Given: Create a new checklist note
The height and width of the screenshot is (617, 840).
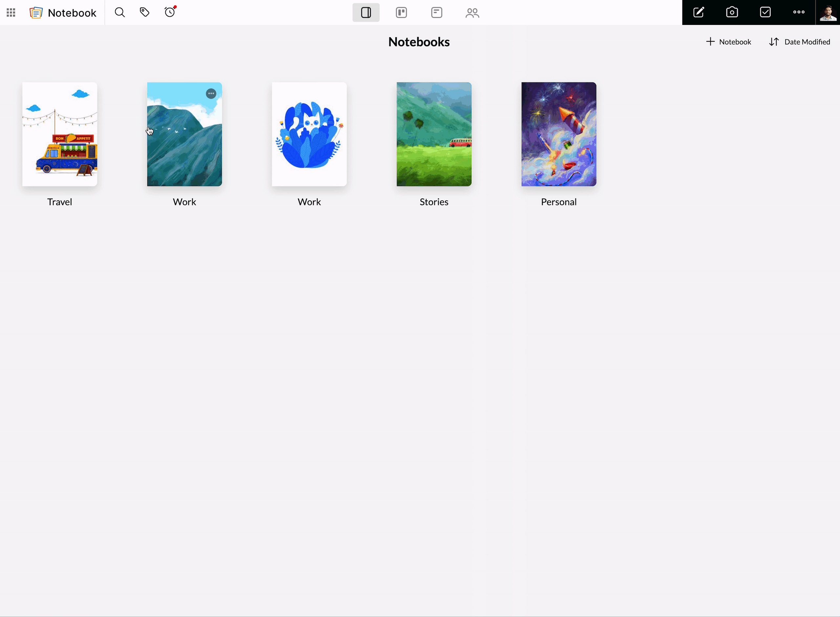Looking at the screenshot, I should coord(765,12).
